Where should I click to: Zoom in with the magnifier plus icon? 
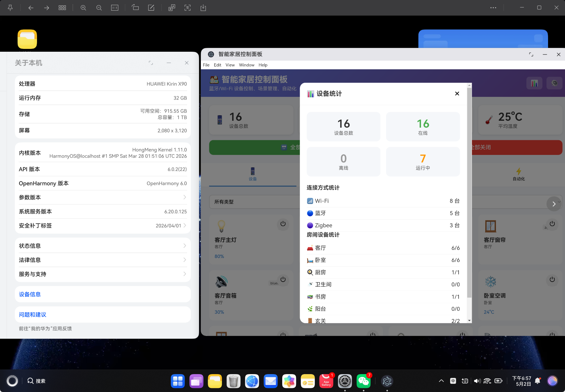pyautogui.click(x=83, y=8)
